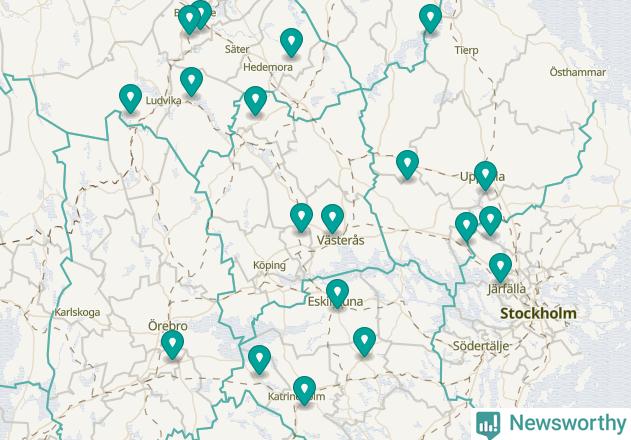The height and width of the screenshot is (440, 631).
Task: Click the map pin above Tierp
Action: [430, 18]
